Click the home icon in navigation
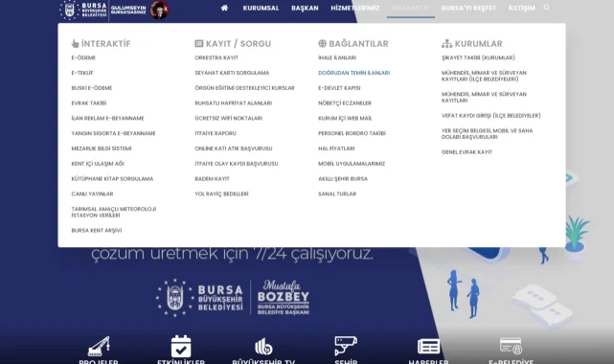This screenshot has width=614, height=364. coord(224,8)
